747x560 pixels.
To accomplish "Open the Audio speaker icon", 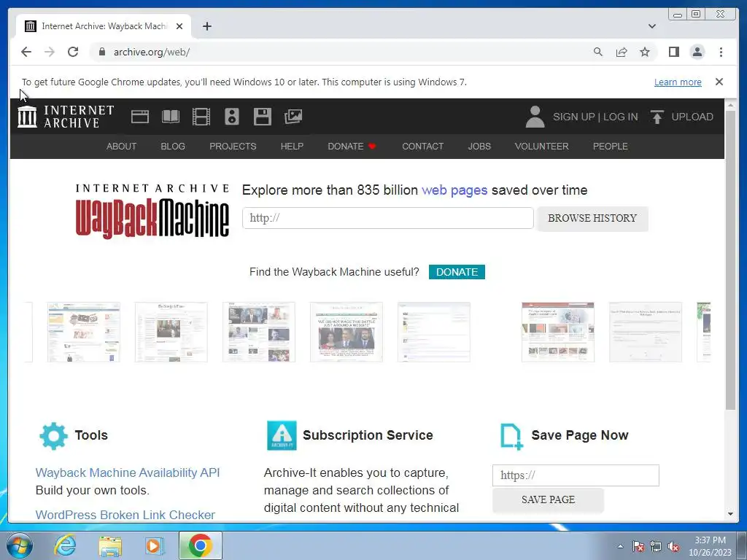I will [x=232, y=117].
